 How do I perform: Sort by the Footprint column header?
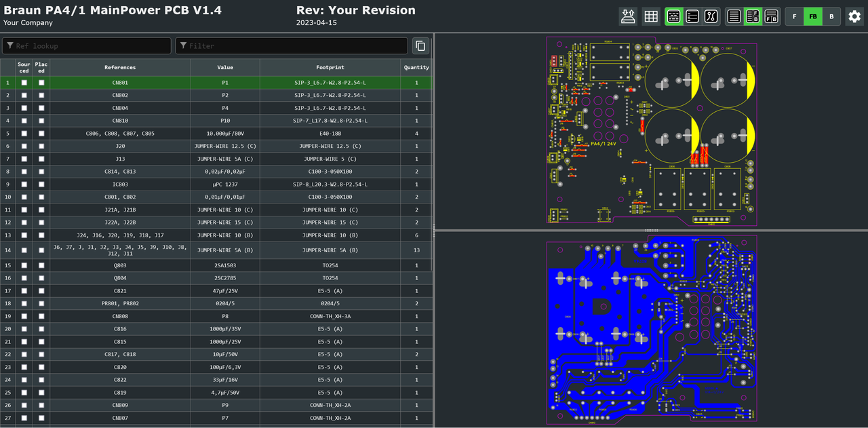click(330, 67)
